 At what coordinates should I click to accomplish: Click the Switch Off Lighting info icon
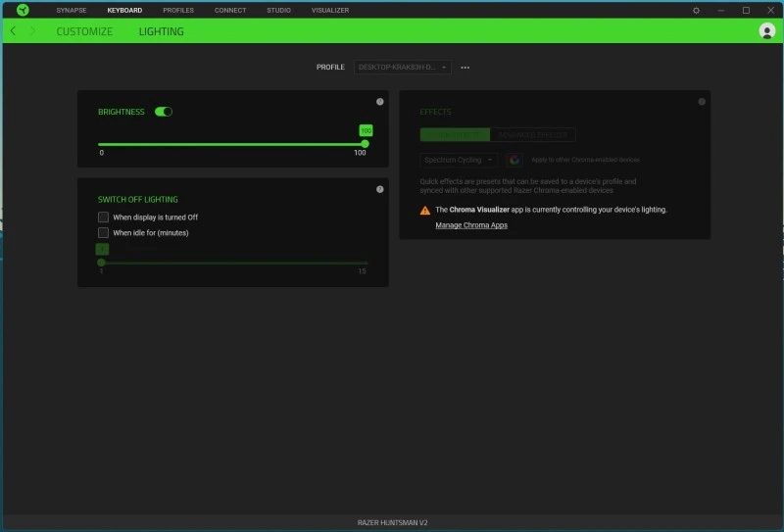pos(379,189)
